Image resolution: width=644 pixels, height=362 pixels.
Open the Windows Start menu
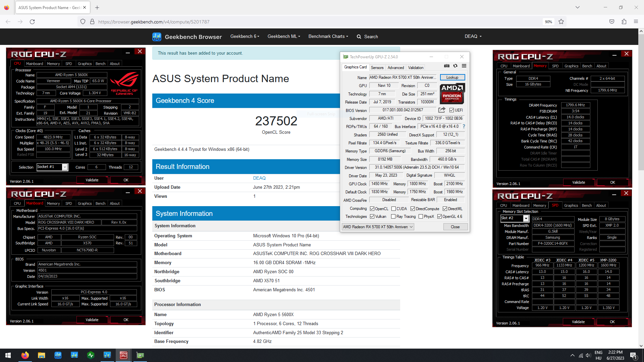coord(8,355)
